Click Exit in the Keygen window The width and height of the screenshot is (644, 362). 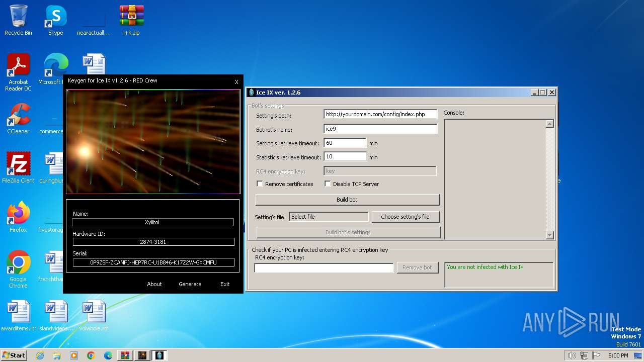tap(225, 284)
